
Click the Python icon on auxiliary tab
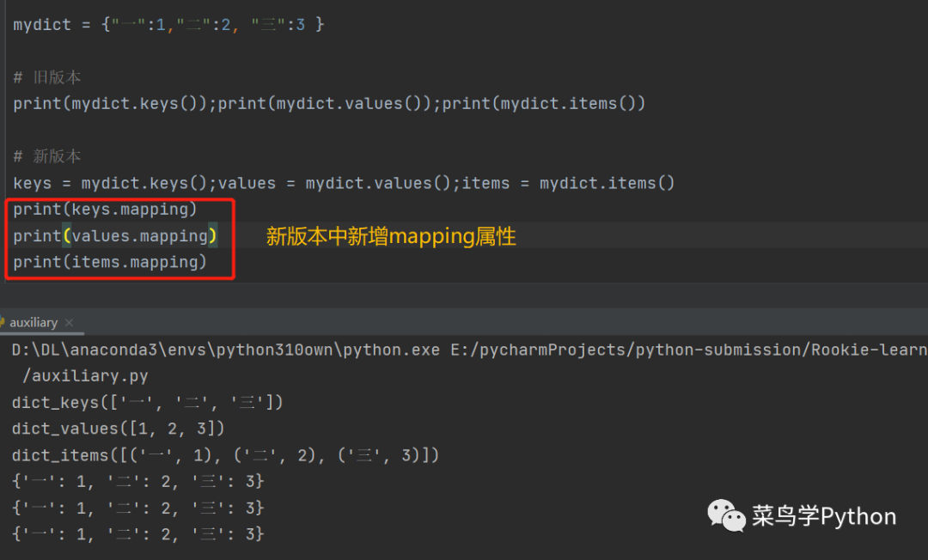click(3, 323)
